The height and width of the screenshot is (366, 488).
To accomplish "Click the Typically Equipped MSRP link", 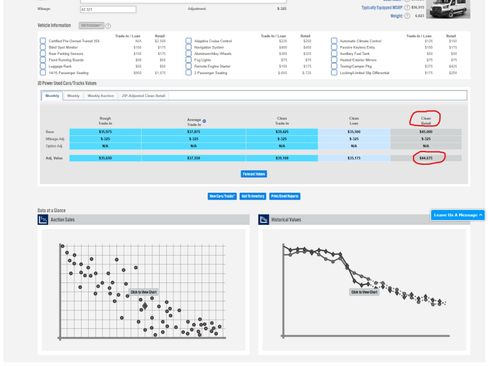I will (382, 7).
